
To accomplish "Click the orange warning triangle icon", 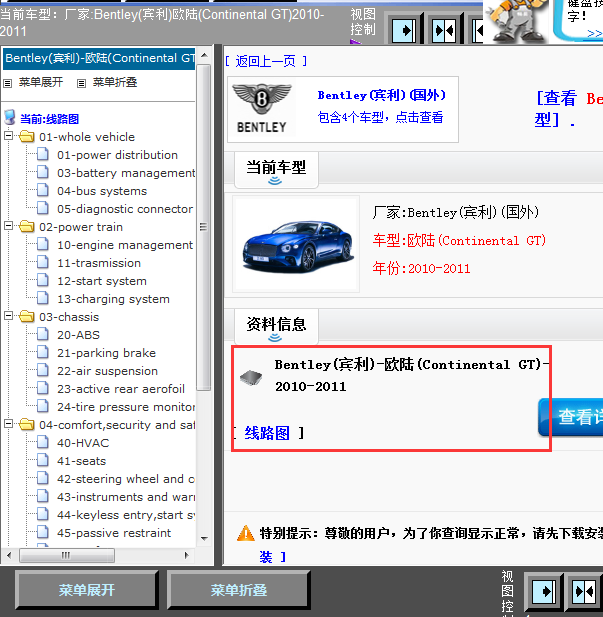I will [x=246, y=534].
